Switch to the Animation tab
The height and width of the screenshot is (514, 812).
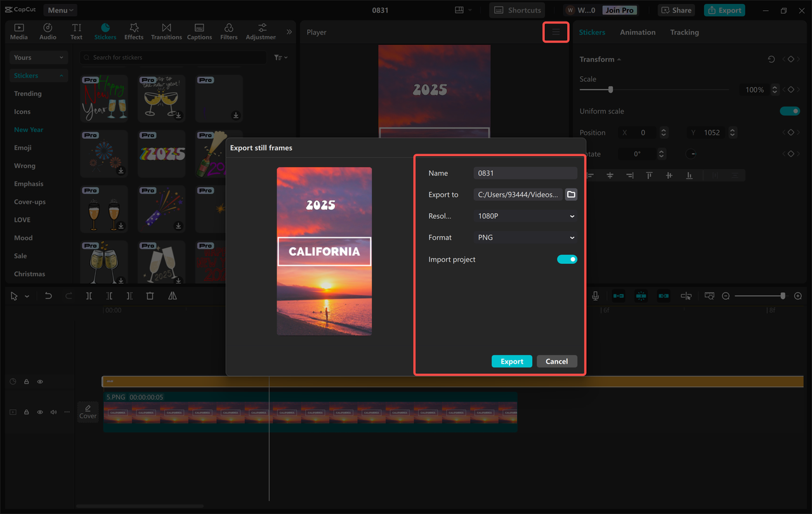pyautogui.click(x=638, y=32)
